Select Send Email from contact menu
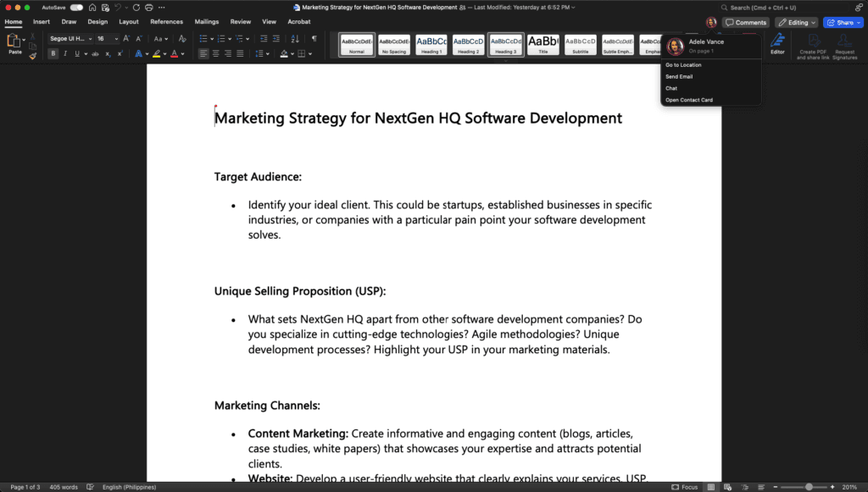The image size is (868, 492). pyautogui.click(x=679, y=76)
